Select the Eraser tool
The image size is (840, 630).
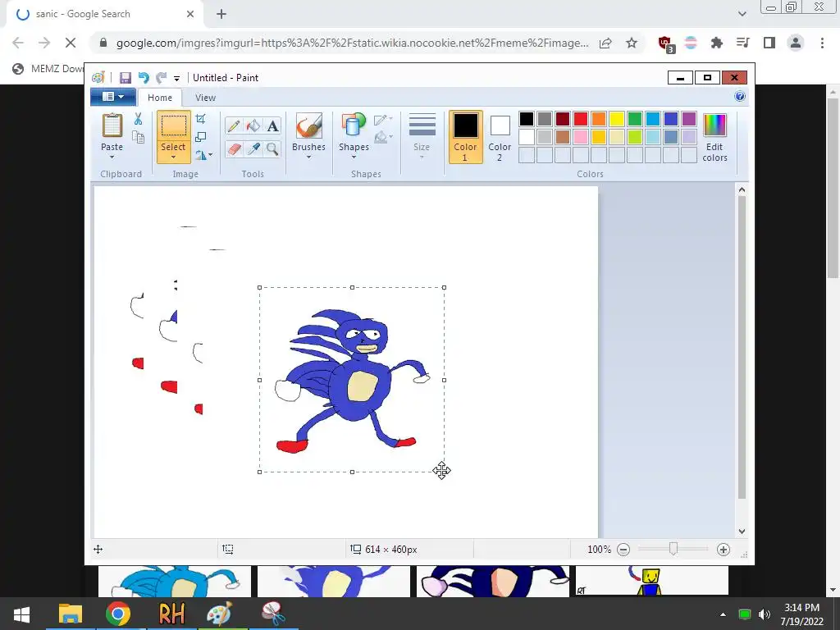(x=234, y=148)
